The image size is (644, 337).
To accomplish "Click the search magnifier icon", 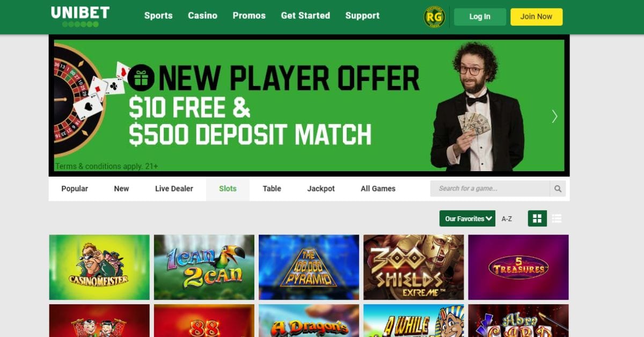I will (x=558, y=188).
